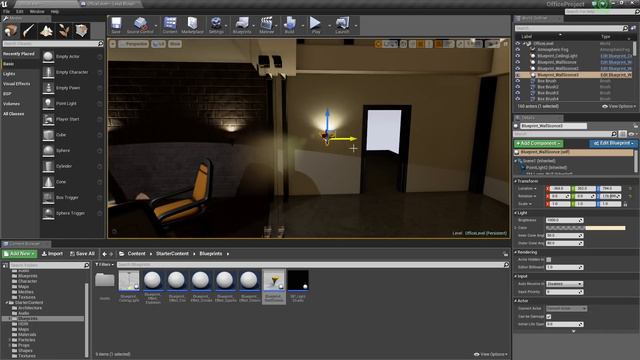Select the Cone actor in Basic list
Image resolution: width=640 pixels, height=360 pixels.
72,182
